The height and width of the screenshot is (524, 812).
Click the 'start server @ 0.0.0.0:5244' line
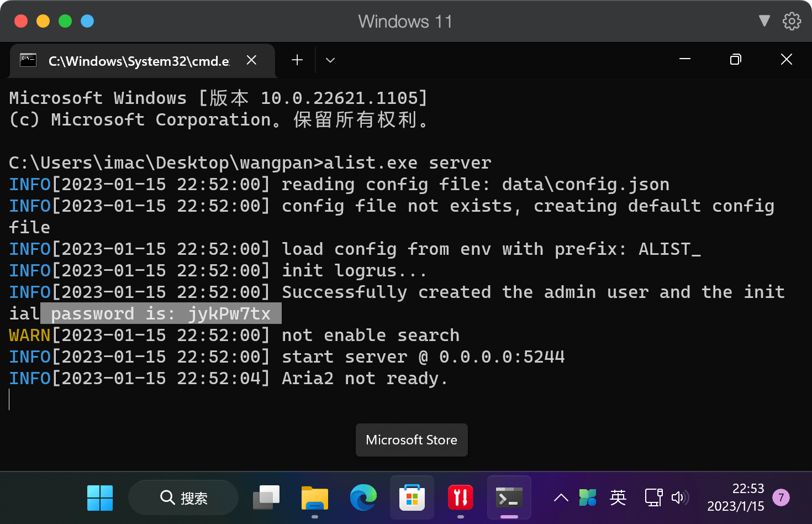coord(287,357)
